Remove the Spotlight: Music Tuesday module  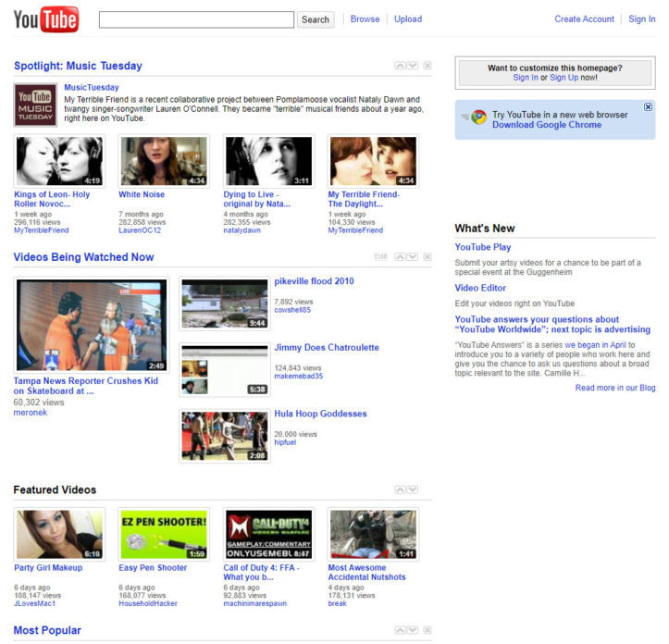[x=427, y=66]
